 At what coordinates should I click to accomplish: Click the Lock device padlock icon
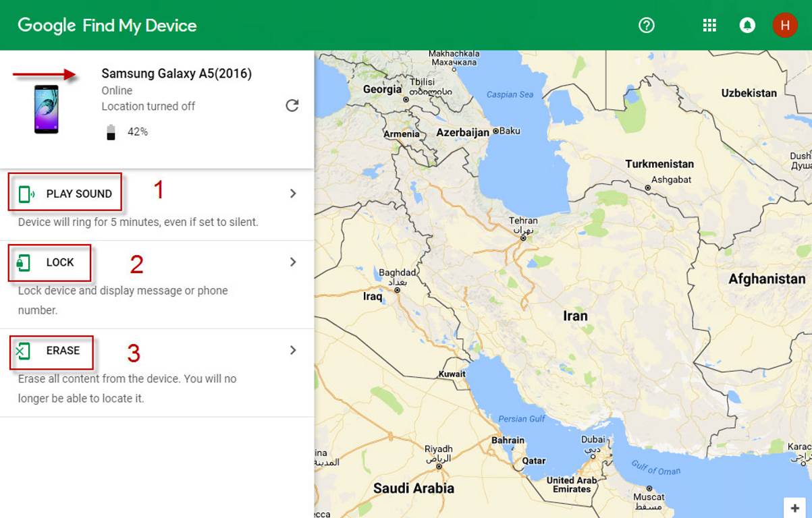click(24, 263)
